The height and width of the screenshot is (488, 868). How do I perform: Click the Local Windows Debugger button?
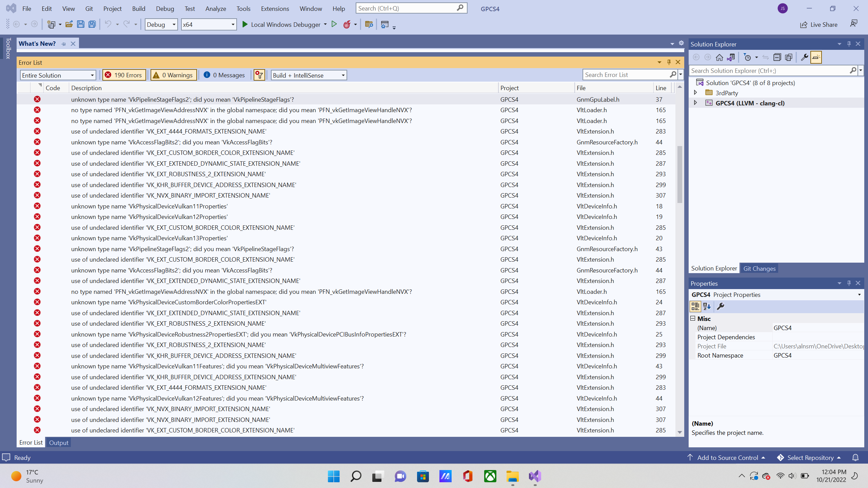(x=281, y=24)
